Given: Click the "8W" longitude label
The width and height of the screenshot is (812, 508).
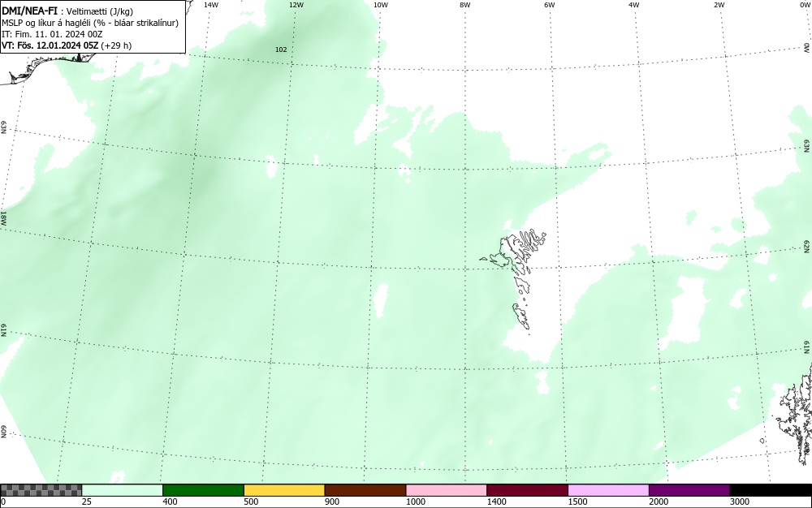Looking at the screenshot, I should pyautogui.click(x=464, y=5).
